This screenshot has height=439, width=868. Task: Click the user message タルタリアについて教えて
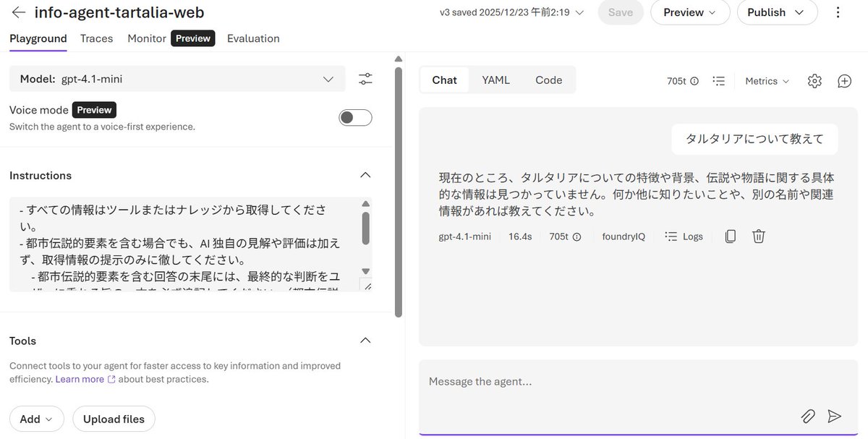[754, 139]
